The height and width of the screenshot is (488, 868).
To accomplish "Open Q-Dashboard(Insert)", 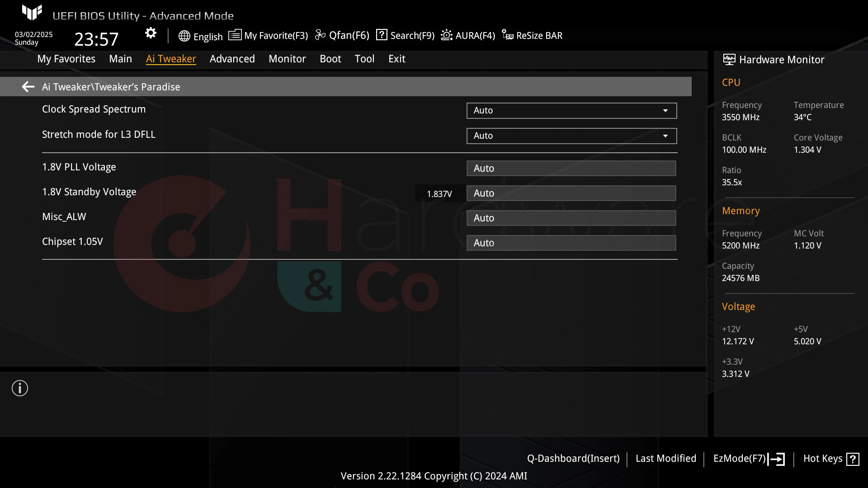I will [573, 459].
